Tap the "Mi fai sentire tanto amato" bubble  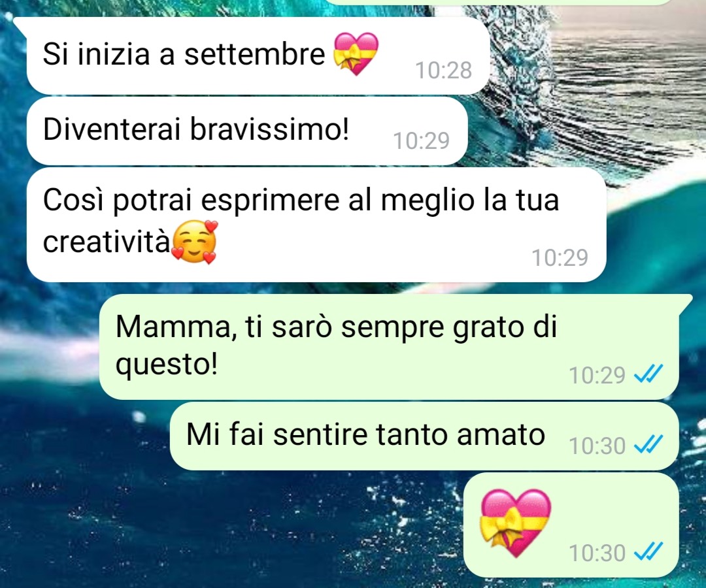tap(424, 436)
